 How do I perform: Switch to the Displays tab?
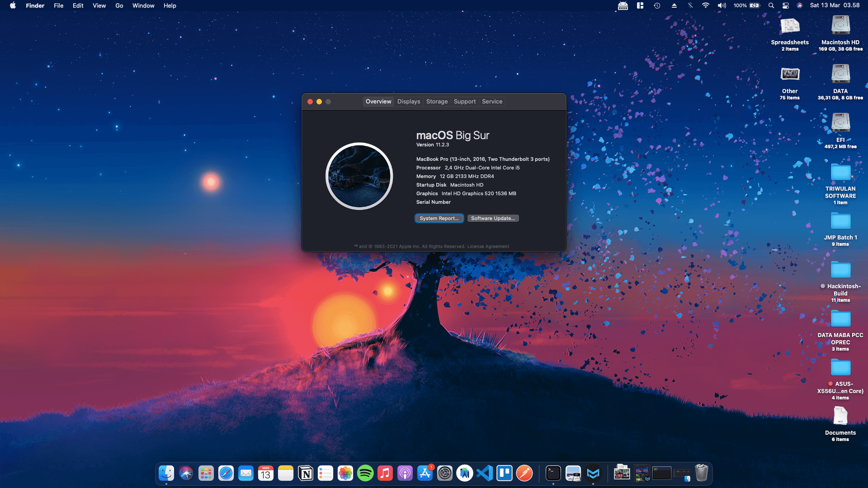[409, 101]
